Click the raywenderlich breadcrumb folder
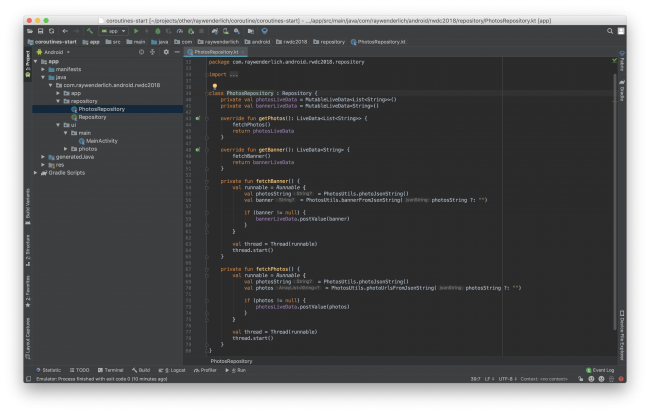The height and width of the screenshot is (414, 650). 218,42
